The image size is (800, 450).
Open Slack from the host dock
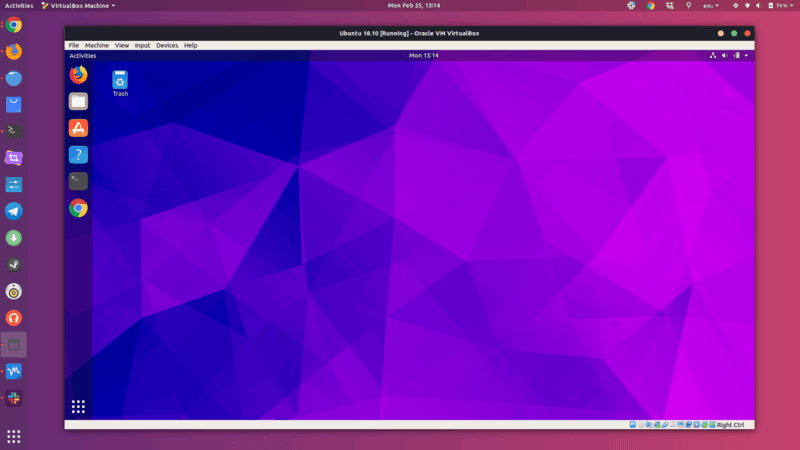coord(14,399)
